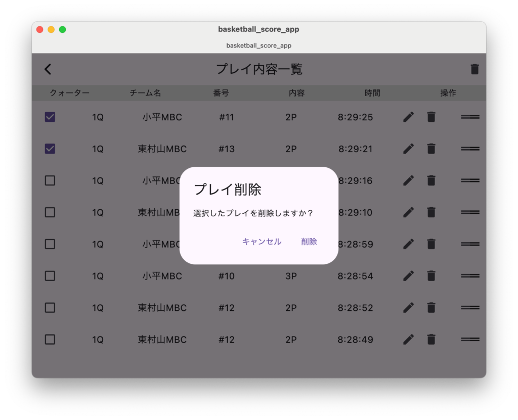This screenshot has width=518, height=420.
Task: Click the drag handle on the 8:28:59 row
Action: [470, 244]
